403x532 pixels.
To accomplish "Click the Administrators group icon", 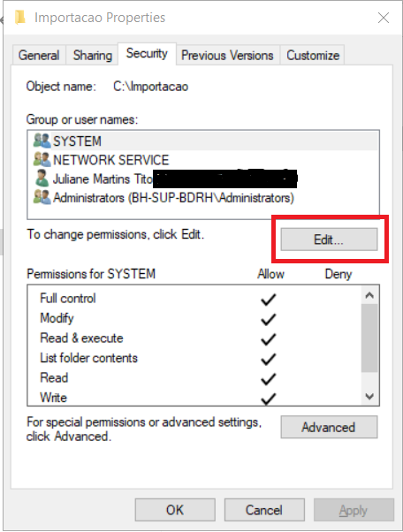I will point(42,197).
